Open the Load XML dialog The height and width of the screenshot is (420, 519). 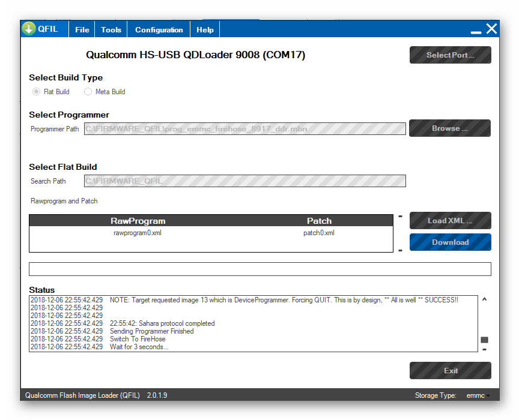point(450,220)
